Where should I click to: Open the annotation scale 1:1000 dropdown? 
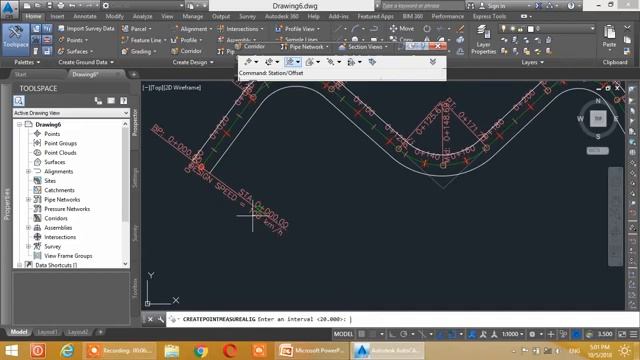pyautogui.click(x=513, y=334)
